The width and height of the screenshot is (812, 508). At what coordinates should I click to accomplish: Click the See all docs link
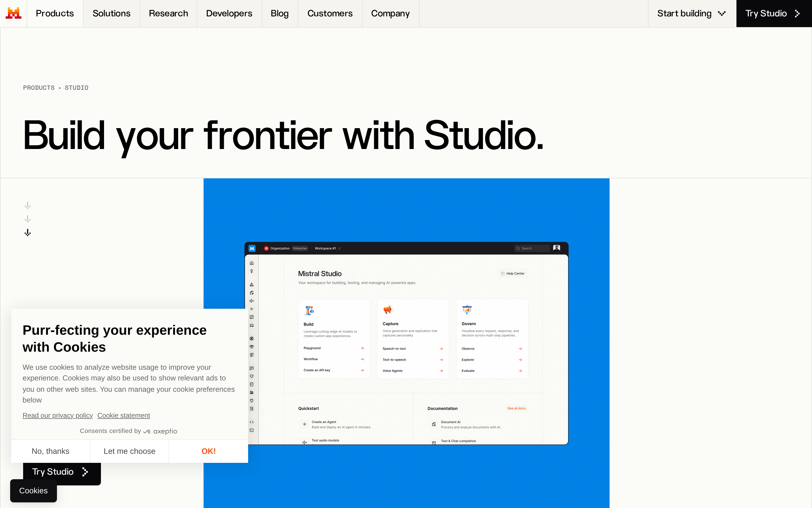click(x=517, y=408)
